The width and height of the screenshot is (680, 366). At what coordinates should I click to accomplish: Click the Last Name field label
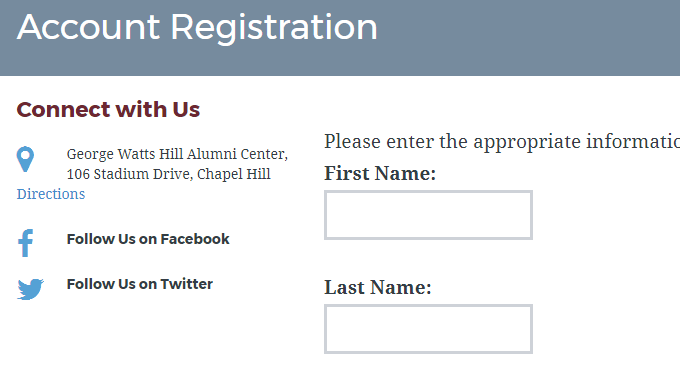(x=378, y=288)
